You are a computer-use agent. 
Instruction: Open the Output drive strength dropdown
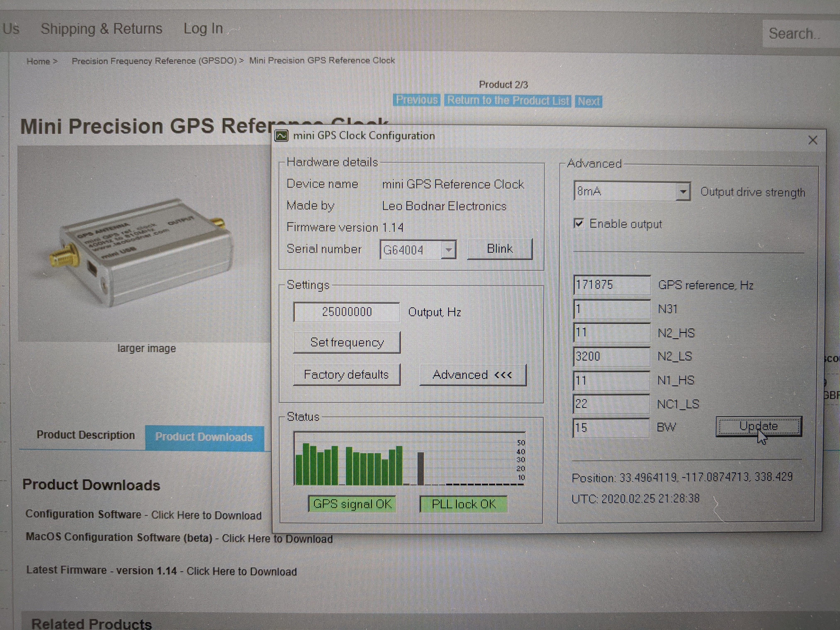pos(682,192)
